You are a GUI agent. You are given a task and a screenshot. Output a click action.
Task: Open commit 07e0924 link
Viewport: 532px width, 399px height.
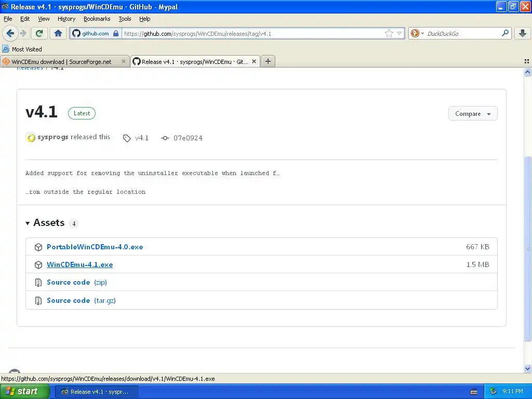[188, 138]
